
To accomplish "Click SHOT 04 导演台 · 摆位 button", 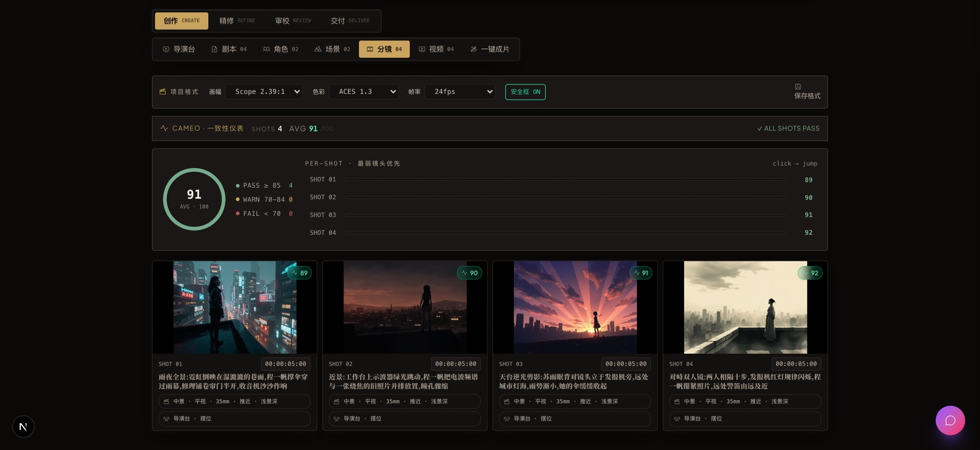I will tap(745, 419).
